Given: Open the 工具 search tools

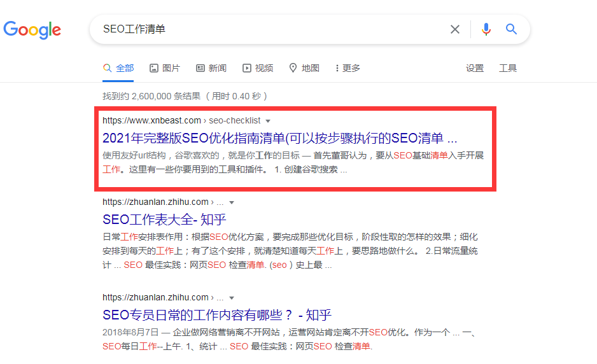Looking at the screenshot, I should (508, 68).
